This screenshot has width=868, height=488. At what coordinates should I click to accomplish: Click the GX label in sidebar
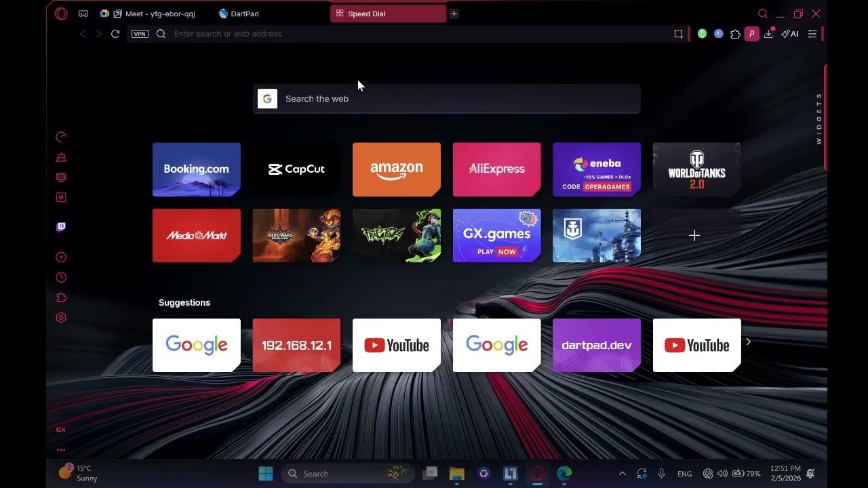61,430
